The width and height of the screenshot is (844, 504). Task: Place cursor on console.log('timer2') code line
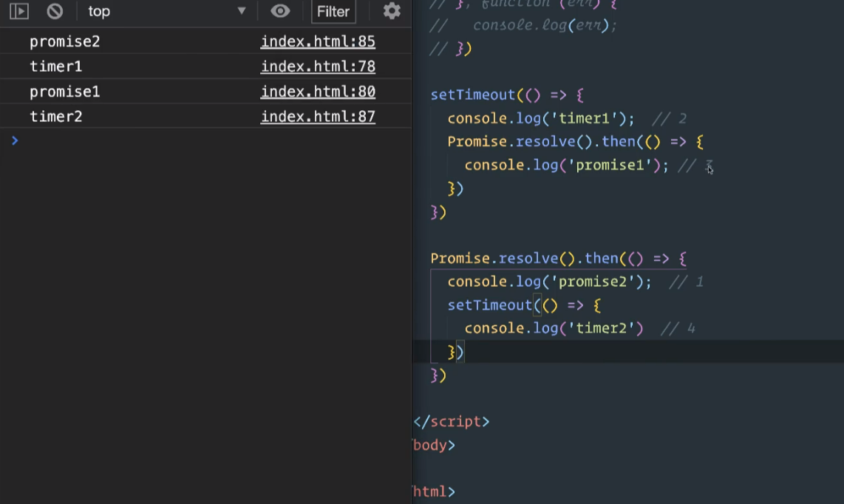(554, 328)
